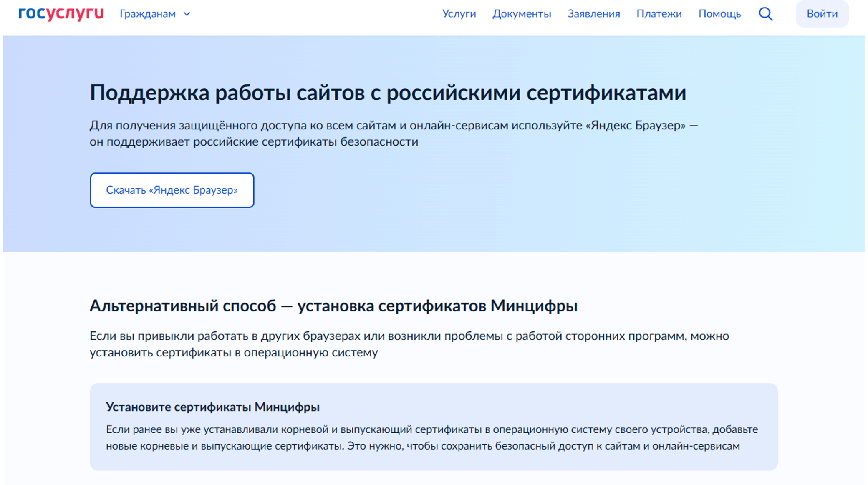Expand the Гражданам dropdown

coord(155,14)
